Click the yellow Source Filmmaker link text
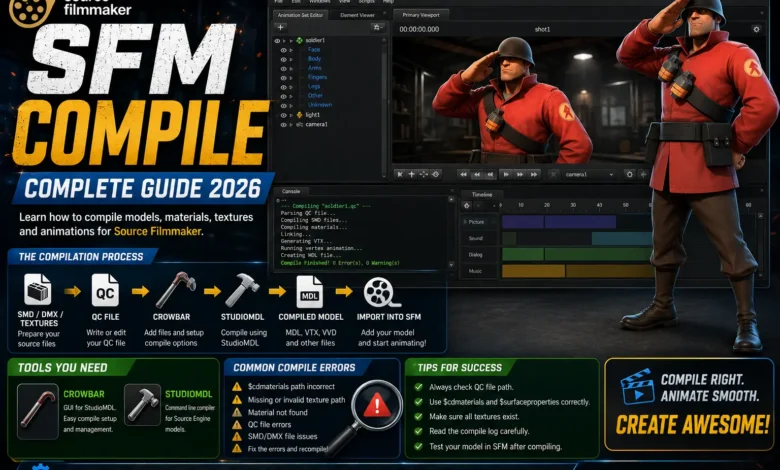The width and height of the screenshot is (780, 470). 157,231
